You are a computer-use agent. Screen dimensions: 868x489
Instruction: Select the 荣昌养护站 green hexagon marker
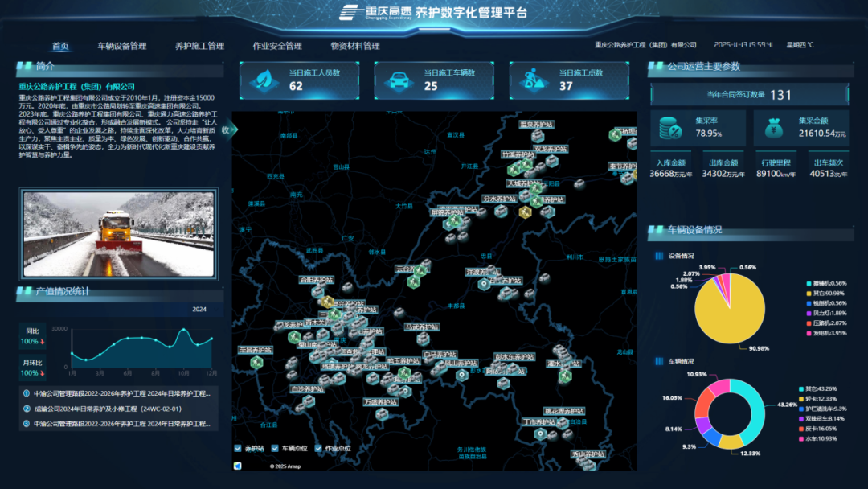tap(257, 363)
